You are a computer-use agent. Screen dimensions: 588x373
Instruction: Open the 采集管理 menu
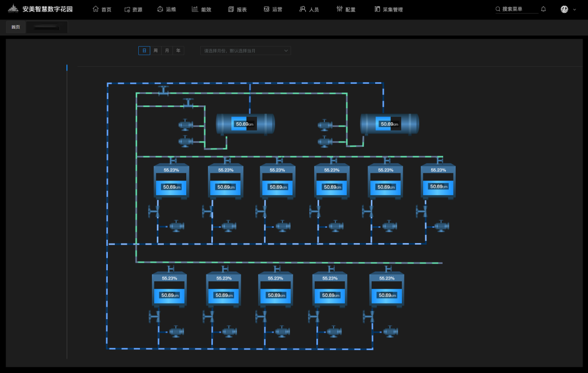click(x=389, y=9)
